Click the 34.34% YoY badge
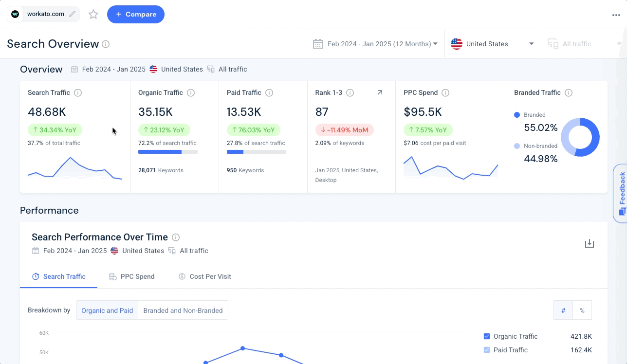627x364 pixels. tap(55, 130)
